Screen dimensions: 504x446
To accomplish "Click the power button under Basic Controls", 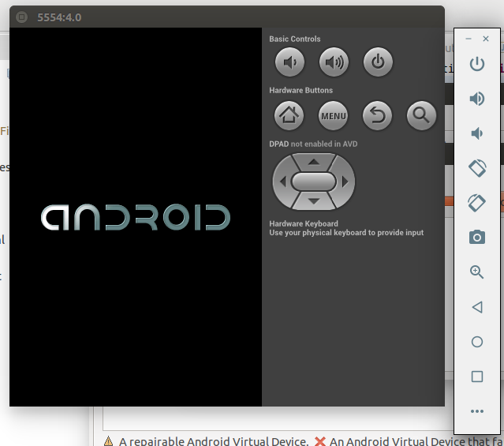I will point(377,62).
